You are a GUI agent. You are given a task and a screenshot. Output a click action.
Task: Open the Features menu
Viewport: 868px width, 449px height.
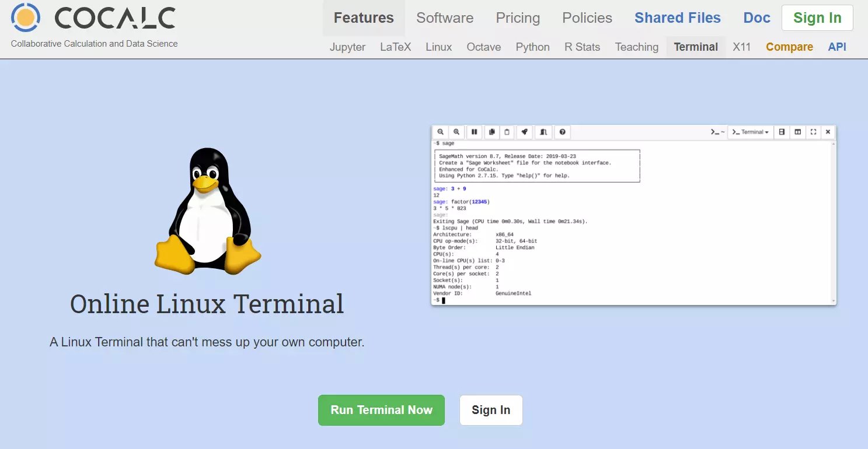click(x=364, y=18)
